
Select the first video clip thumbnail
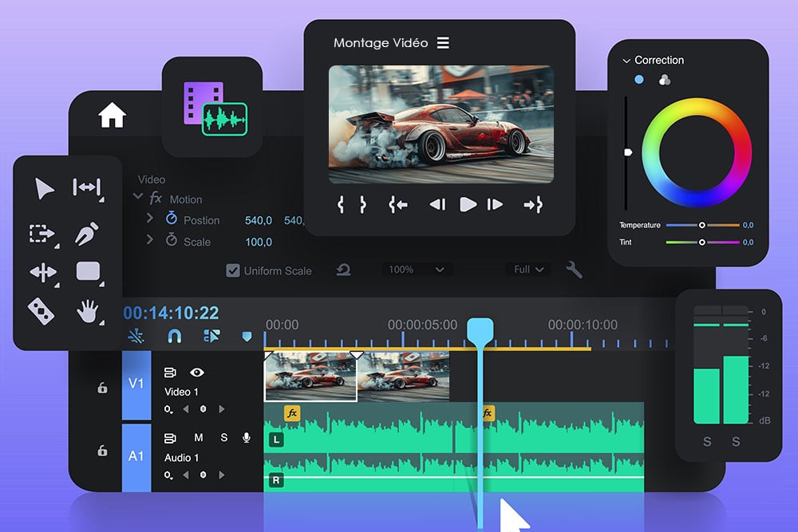coord(310,376)
